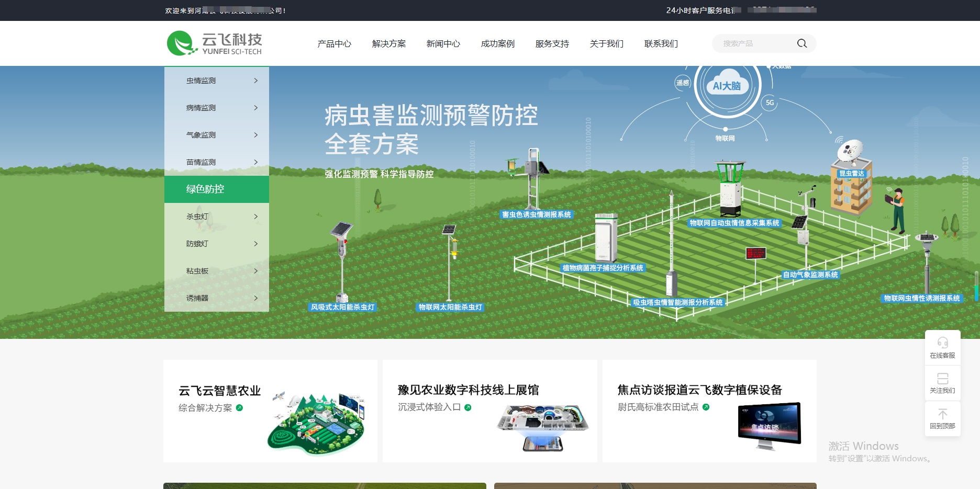Open the 关于我们 menu

tap(606, 44)
